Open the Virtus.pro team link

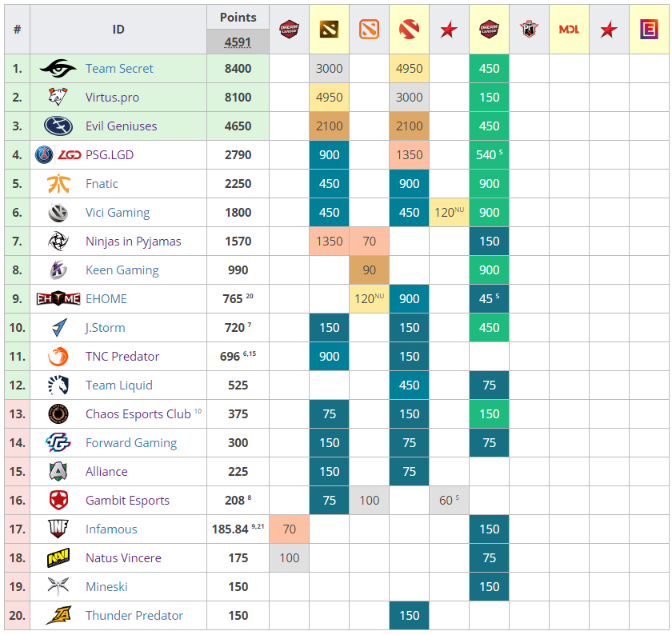(x=112, y=98)
